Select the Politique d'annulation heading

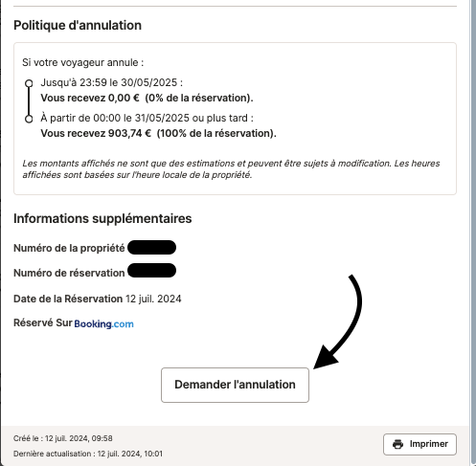tap(78, 26)
